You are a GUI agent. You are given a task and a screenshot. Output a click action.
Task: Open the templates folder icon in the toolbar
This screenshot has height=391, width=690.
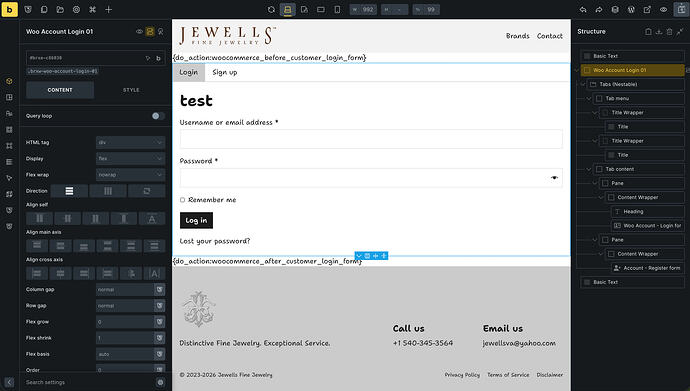[60, 9]
